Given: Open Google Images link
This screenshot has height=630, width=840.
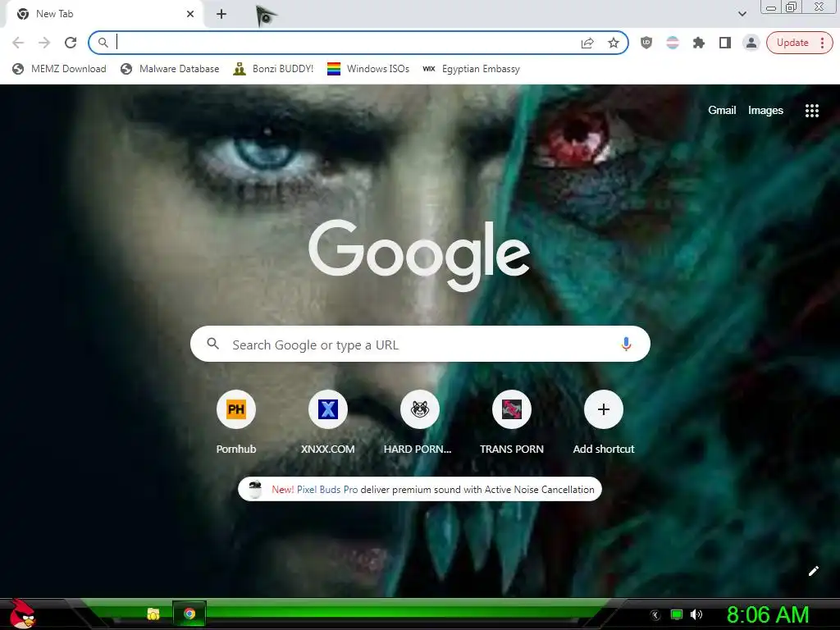Looking at the screenshot, I should [x=765, y=111].
